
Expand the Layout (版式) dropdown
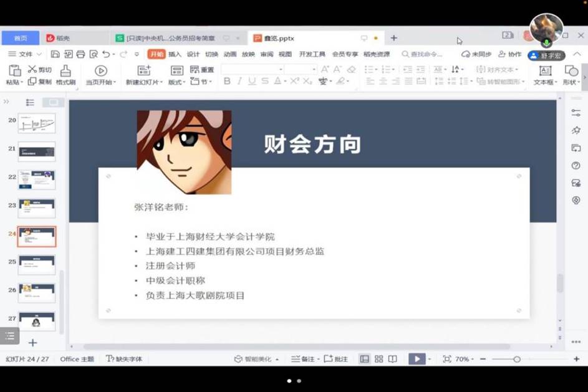tap(177, 82)
